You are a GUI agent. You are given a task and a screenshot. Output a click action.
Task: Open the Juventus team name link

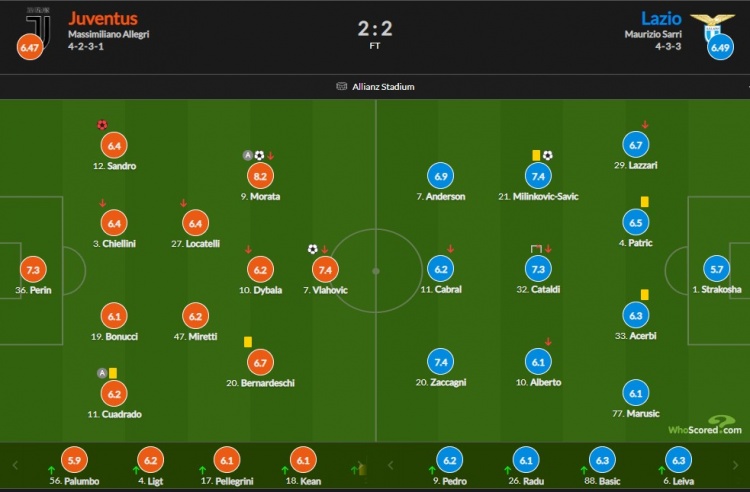[103, 19]
